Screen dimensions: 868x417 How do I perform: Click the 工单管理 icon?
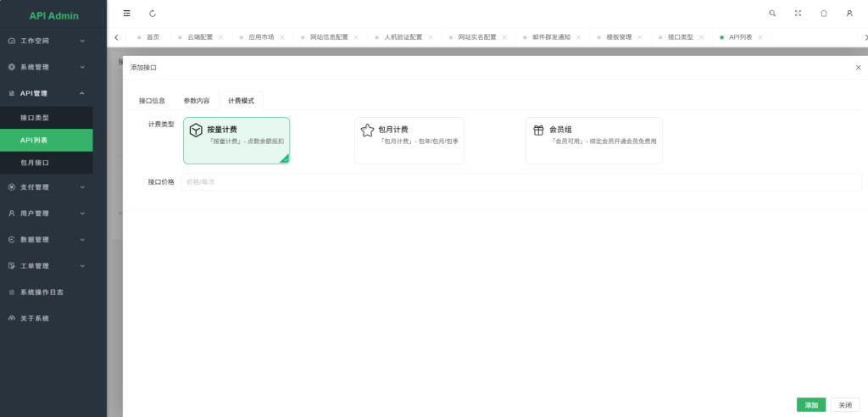tap(12, 266)
